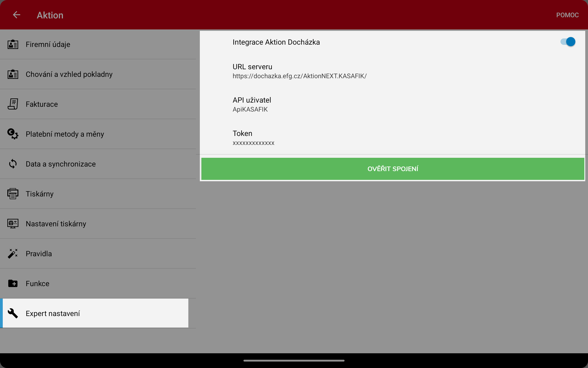588x368 pixels.
Task: Click the Firemní údaje ID card icon
Action: pos(13,44)
